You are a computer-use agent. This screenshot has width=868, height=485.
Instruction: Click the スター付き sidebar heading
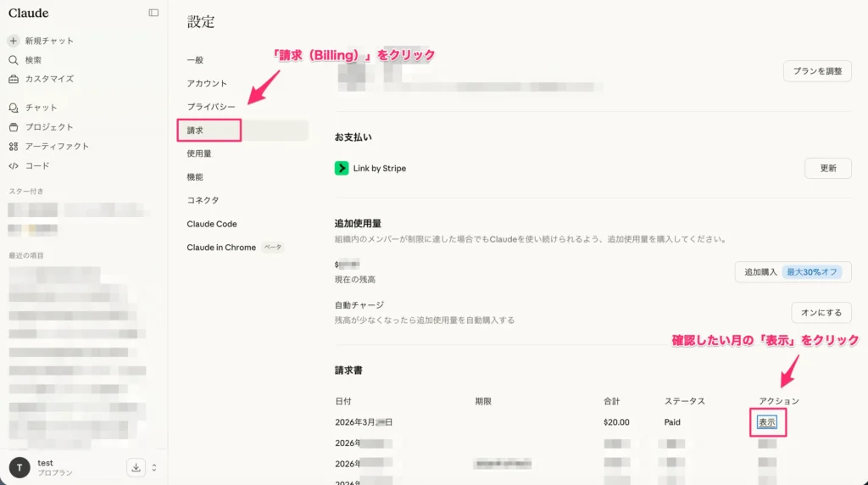click(x=26, y=191)
